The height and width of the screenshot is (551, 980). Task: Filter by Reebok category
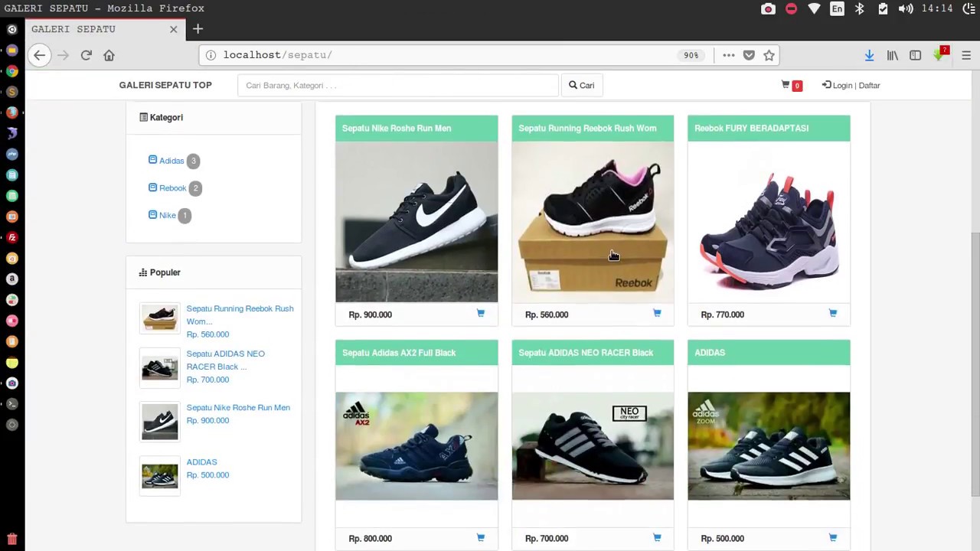pos(172,187)
